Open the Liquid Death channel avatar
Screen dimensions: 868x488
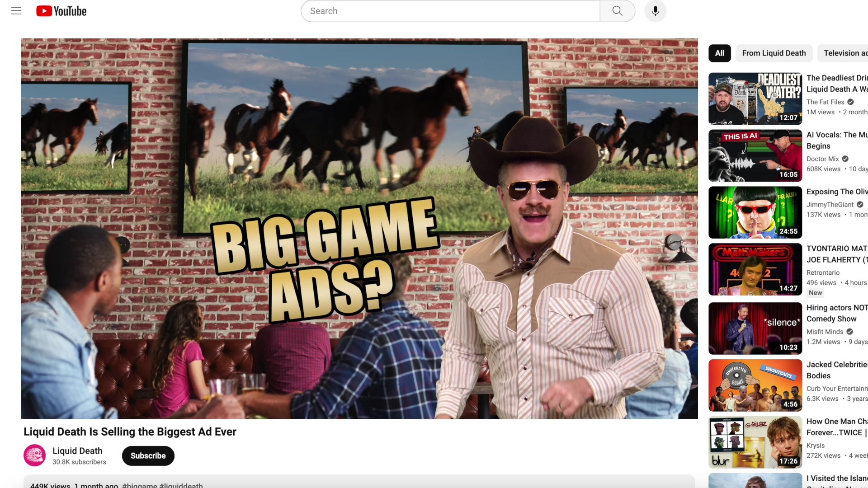pos(35,455)
